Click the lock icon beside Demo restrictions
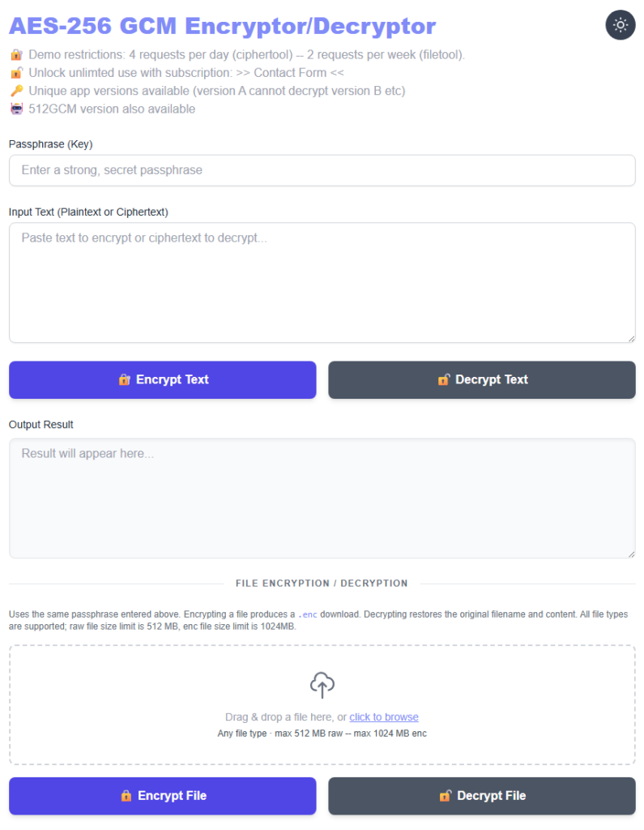The width and height of the screenshot is (644, 830). [x=16, y=55]
